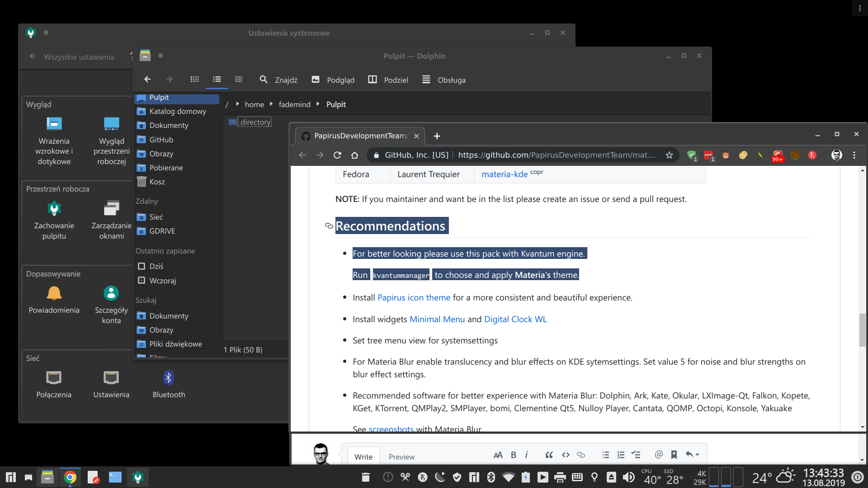Bookmark this page with the star icon
The width and height of the screenshot is (868, 488).
[x=670, y=155]
